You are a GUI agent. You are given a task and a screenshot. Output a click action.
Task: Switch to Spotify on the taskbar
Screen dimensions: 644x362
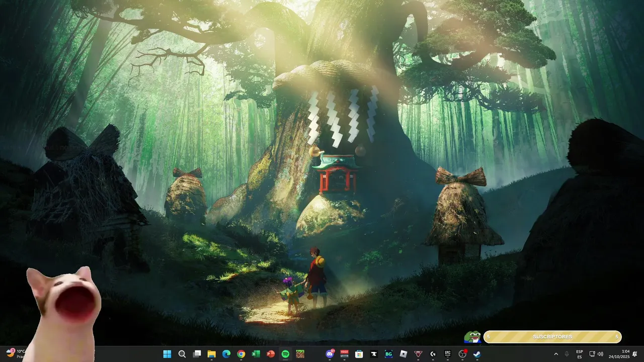click(285, 354)
